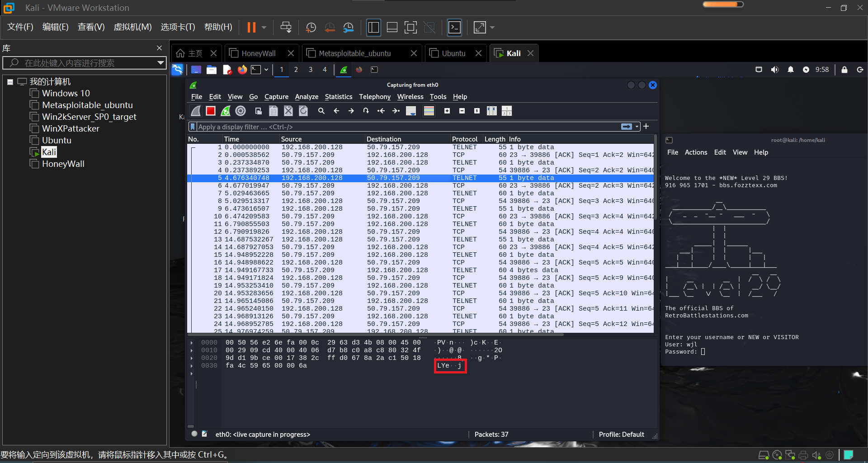Apply the display filter arrow button
Screen dimensions: 868x463
pyautogui.click(x=627, y=127)
